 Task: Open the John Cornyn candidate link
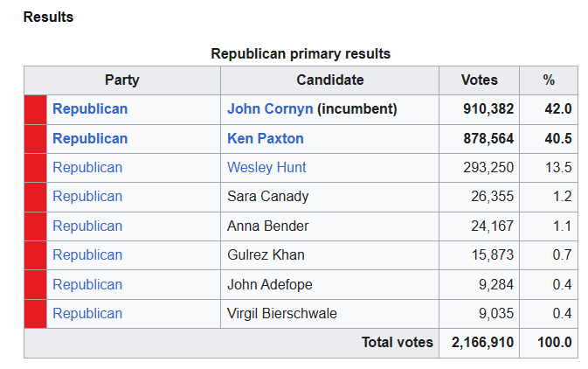click(270, 108)
